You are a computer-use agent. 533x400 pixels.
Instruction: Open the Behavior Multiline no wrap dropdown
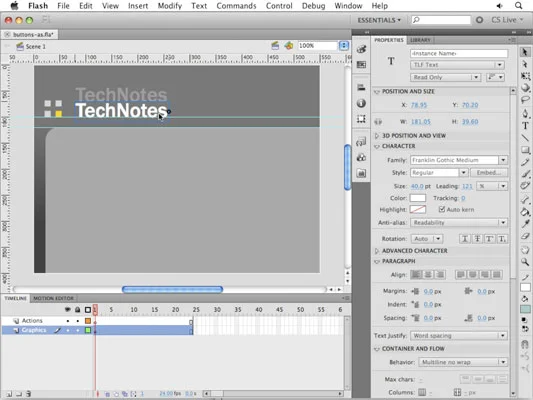(463, 362)
